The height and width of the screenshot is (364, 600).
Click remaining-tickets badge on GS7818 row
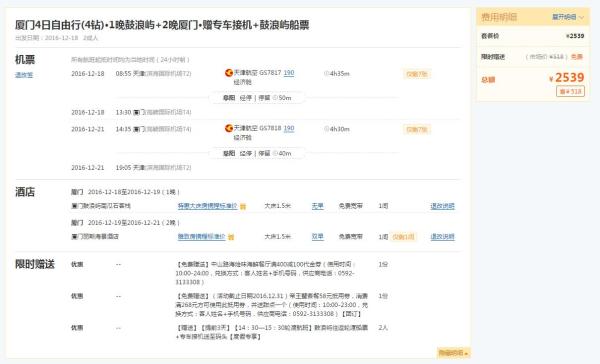417,129
